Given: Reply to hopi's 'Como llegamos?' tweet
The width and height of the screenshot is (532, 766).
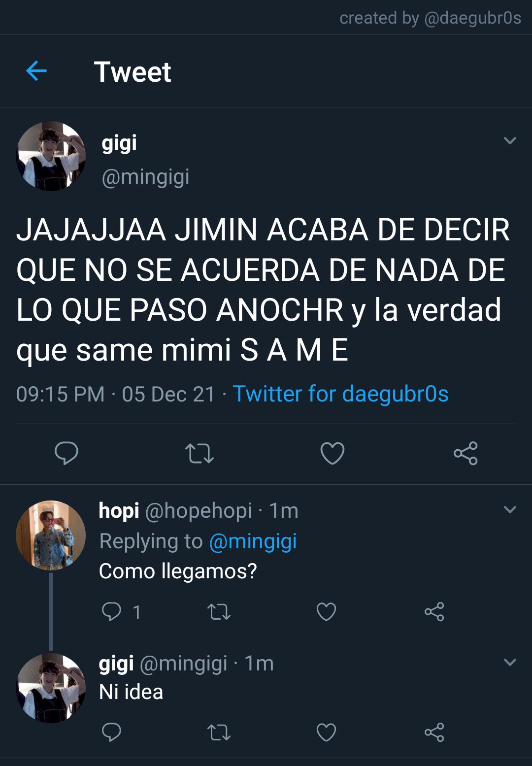Looking at the screenshot, I should 111,612.
